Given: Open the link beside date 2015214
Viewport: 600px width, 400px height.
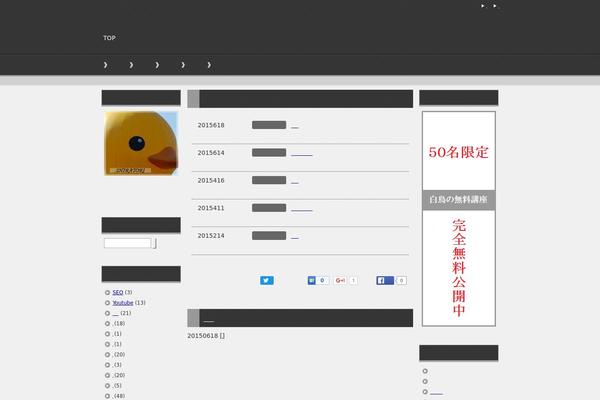Looking at the screenshot, I should pos(295,237).
